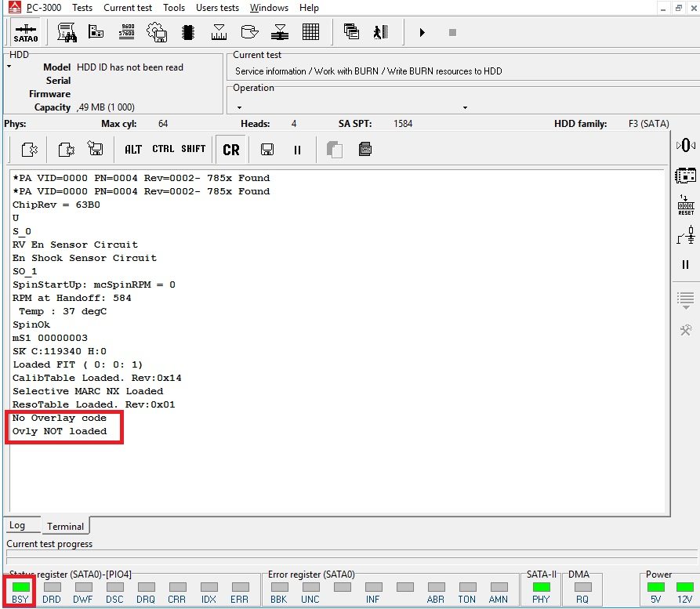700x609 pixels.
Task: Click the floppy with arrow load icon
Action: tap(95, 148)
